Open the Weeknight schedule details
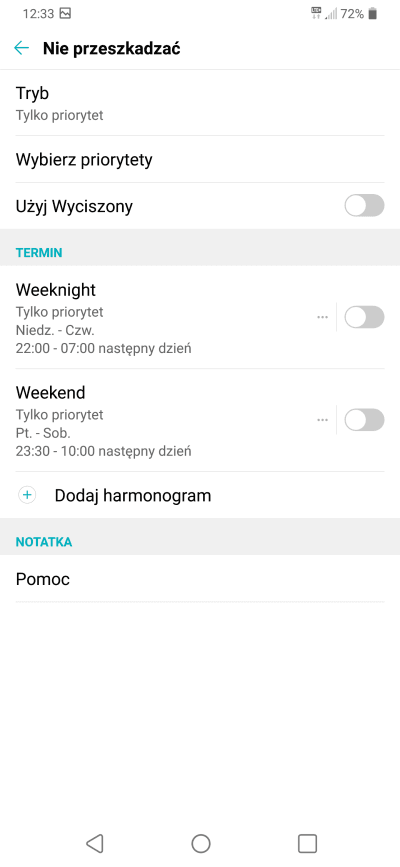Image resolution: width=400 pixels, height=867 pixels. coord(160,318)
